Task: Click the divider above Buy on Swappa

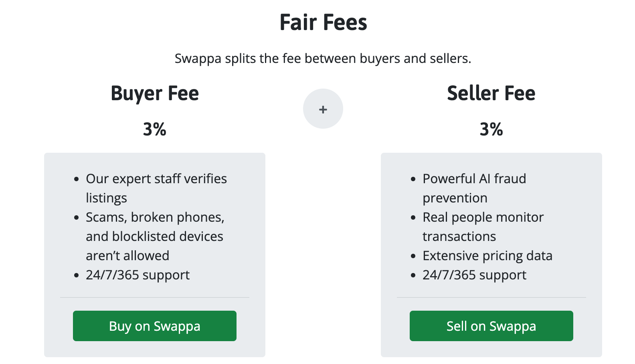Action: click(154, 297)
